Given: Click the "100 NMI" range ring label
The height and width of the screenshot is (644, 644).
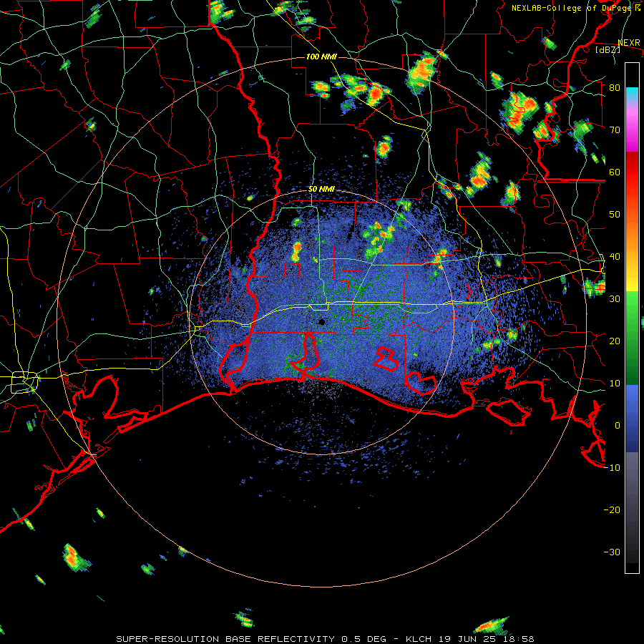Looking at the screenshot, I should [x=321, y=57].
